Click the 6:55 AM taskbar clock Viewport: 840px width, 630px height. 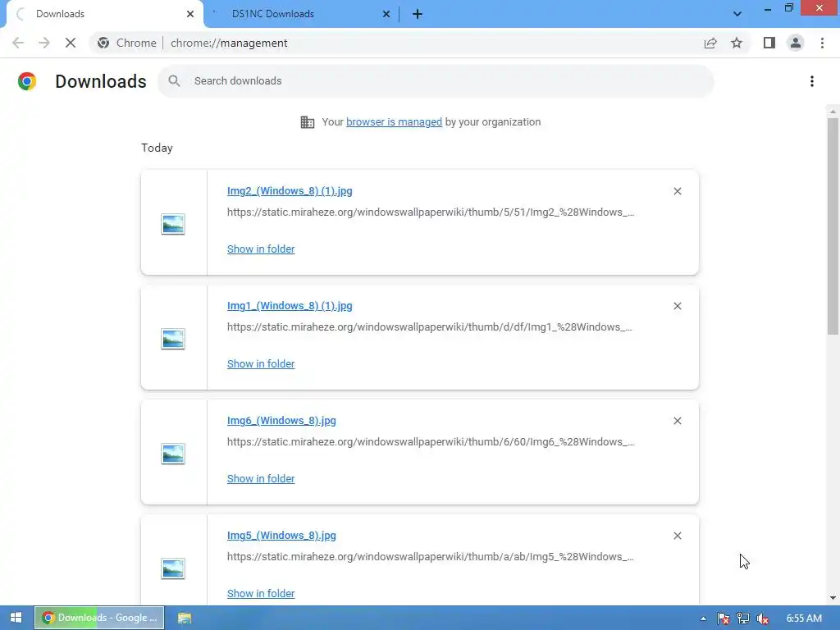pyautogui.click(x=804, y=619)
